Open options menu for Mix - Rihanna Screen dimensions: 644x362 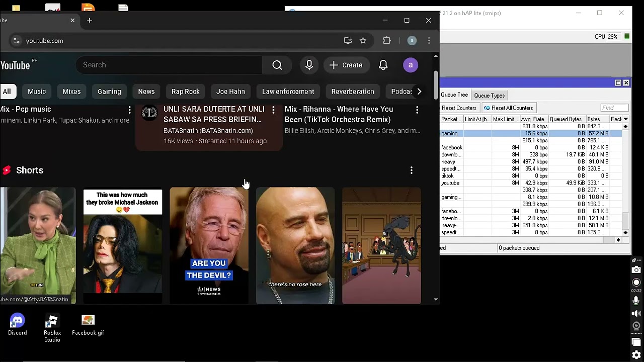tap(417, 110)
